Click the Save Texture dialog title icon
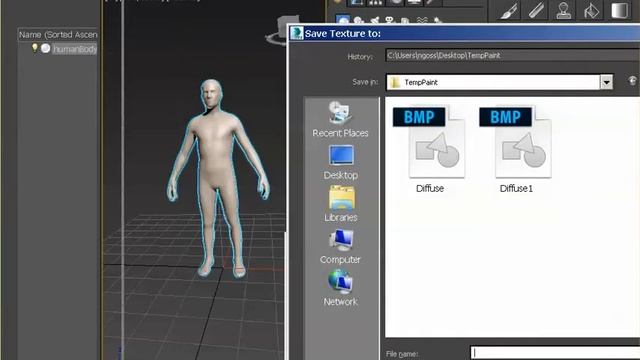This screenshot has width=640, height=360. [297, 33]
